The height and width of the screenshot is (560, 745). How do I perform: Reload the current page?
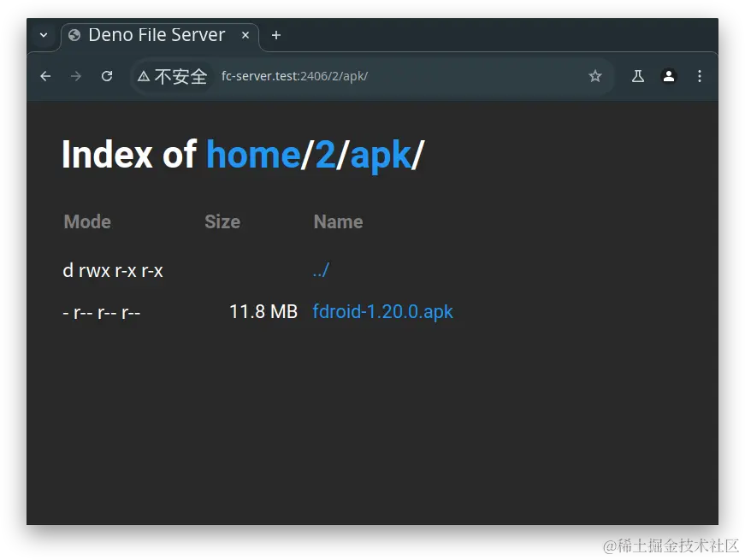107,76
